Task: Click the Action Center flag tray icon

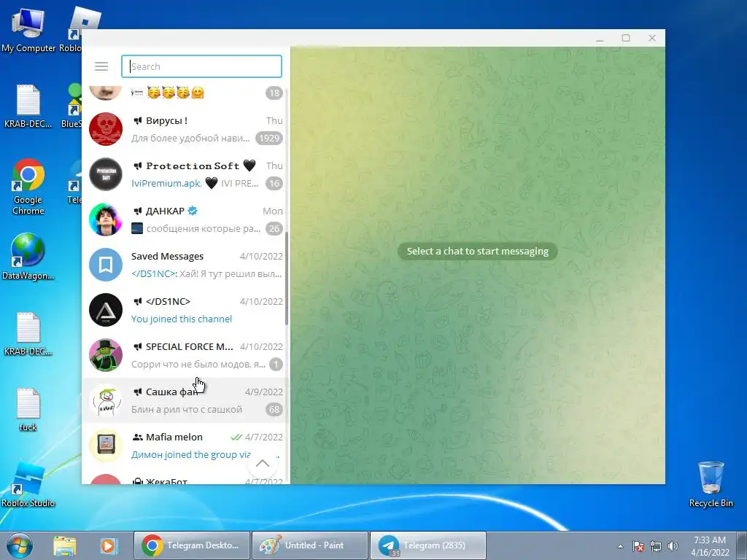Action: pyautogui.click(x=638, y=546)
